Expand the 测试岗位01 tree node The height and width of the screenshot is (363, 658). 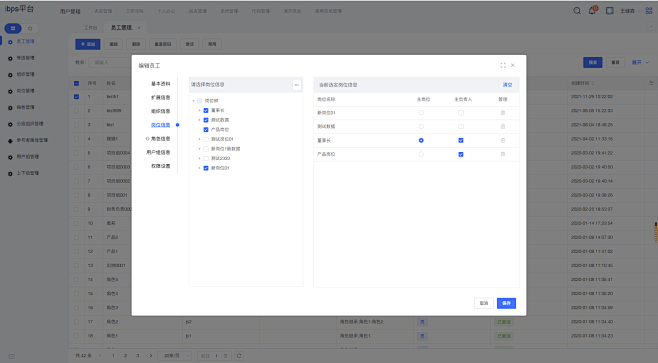pos(199,139)
